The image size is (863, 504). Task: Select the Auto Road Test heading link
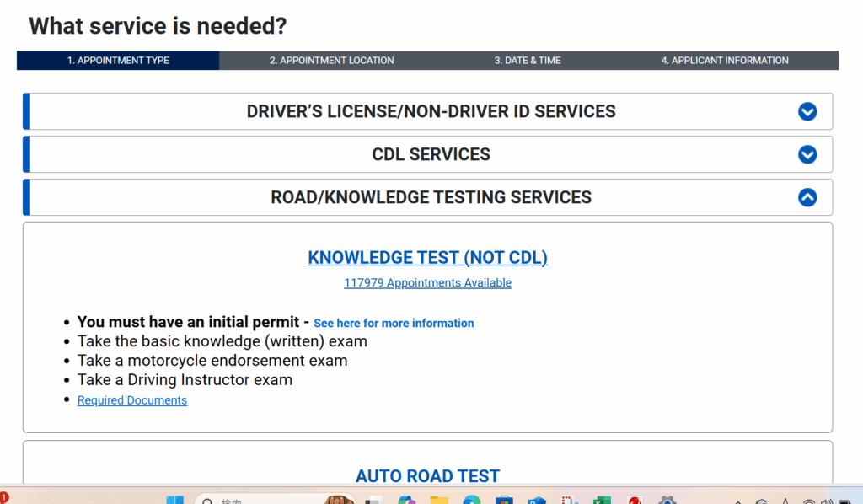point(427,476)
